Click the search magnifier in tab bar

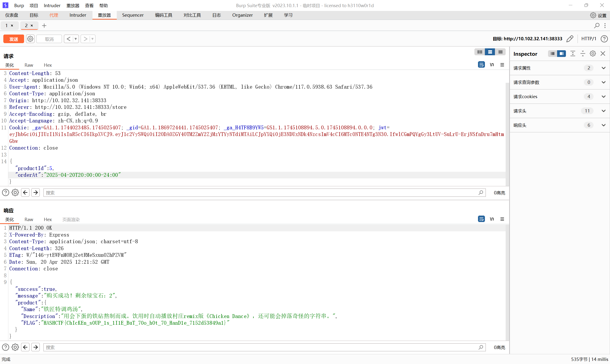tap(596, 25)
